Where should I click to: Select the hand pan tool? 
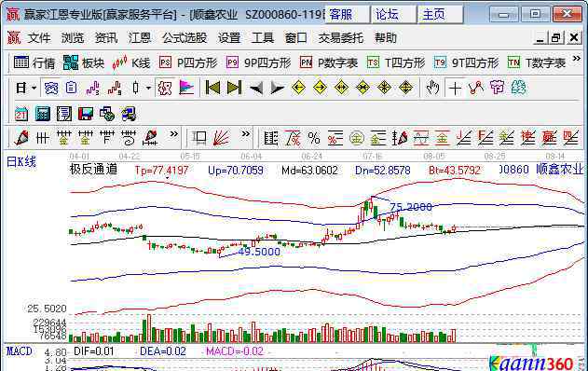tap(432, 88)
